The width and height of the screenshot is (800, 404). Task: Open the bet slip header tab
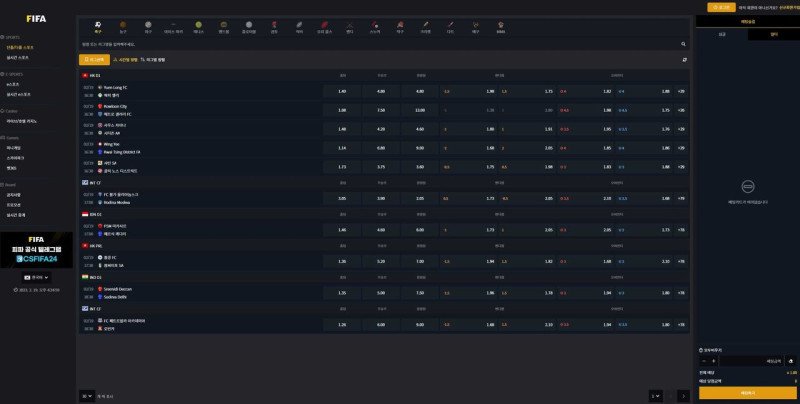(747, 21)
